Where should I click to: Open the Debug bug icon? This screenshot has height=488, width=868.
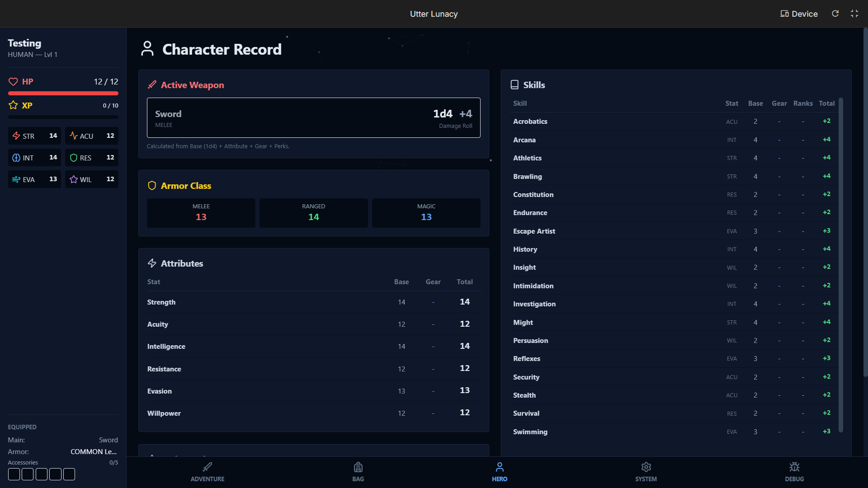click(x=794, y=467)
